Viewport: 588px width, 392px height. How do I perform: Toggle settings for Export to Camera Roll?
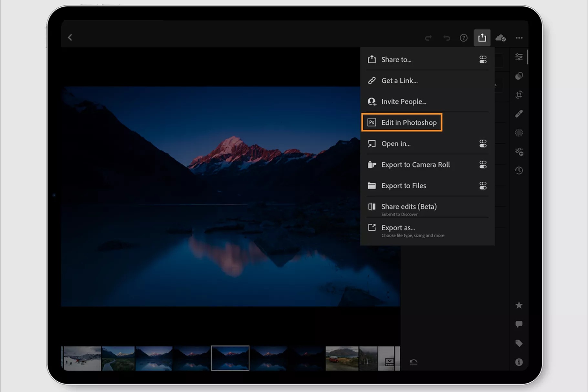(x=483, y=164)
